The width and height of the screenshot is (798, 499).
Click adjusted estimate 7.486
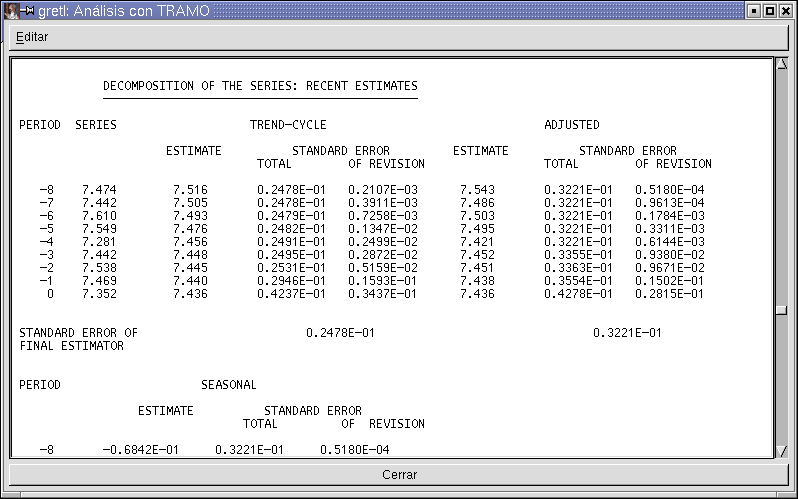coord(477,203)
